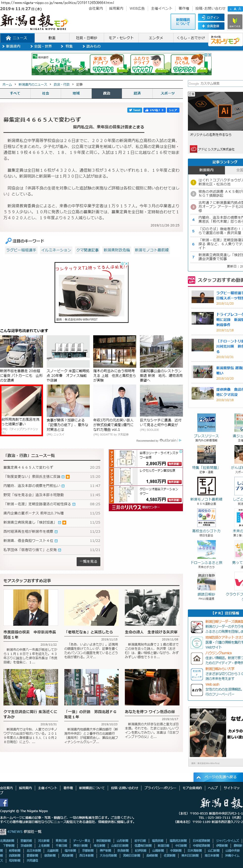The height and width of the screenshot is (868, 243).
Task: Open the crashed car article thumbnail
Action: tap(22, 351)
